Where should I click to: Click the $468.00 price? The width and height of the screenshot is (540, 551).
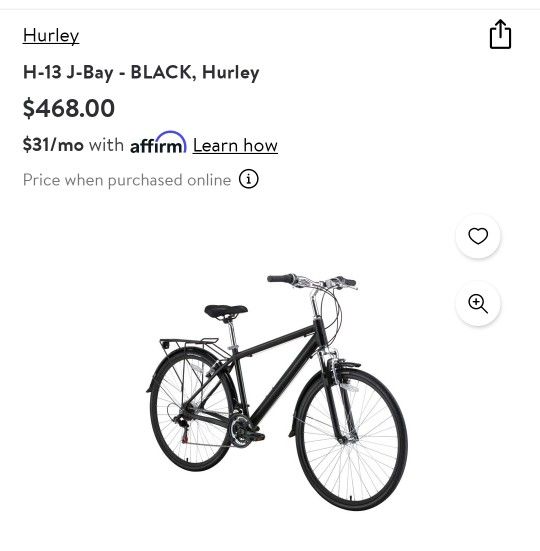69,108
